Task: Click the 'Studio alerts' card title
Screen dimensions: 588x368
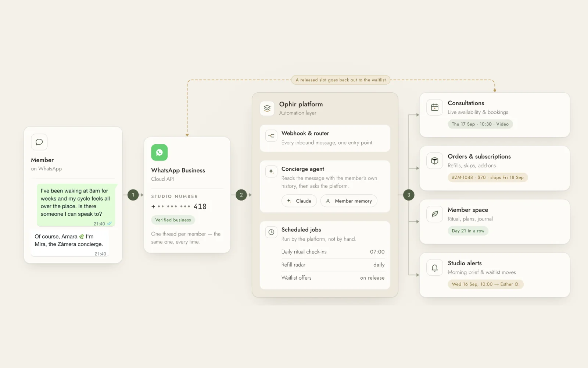Action: coord(465,263)
